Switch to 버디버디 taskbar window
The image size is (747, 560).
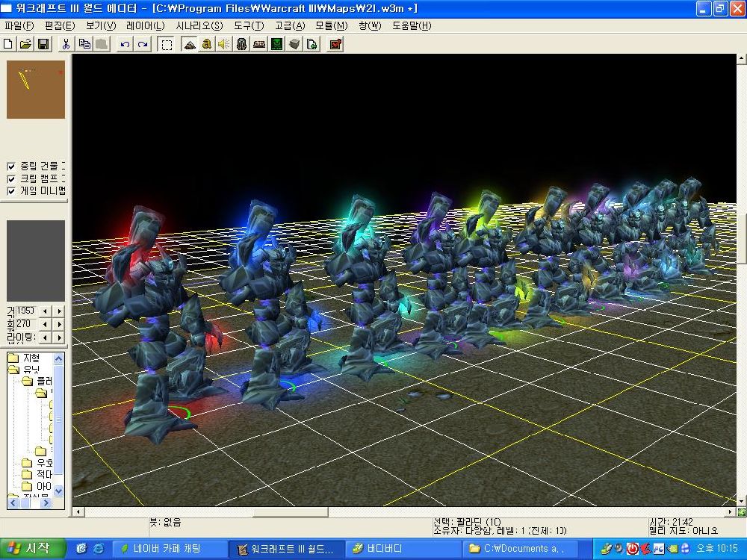403,549
